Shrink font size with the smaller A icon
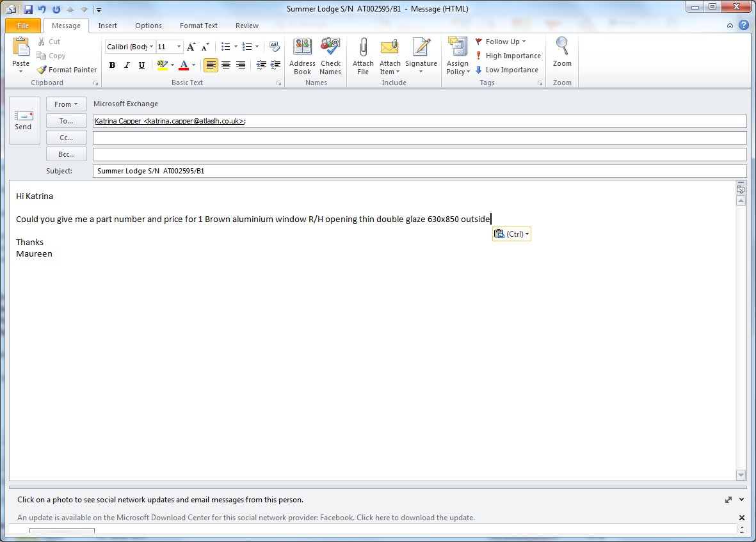The height and width of the screenshot is (542, 756). pos(205,47)
